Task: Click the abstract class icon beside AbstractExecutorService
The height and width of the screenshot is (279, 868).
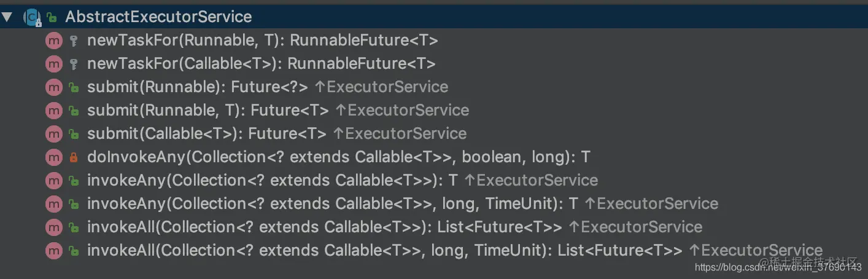Action: click(x=31, y=17)
